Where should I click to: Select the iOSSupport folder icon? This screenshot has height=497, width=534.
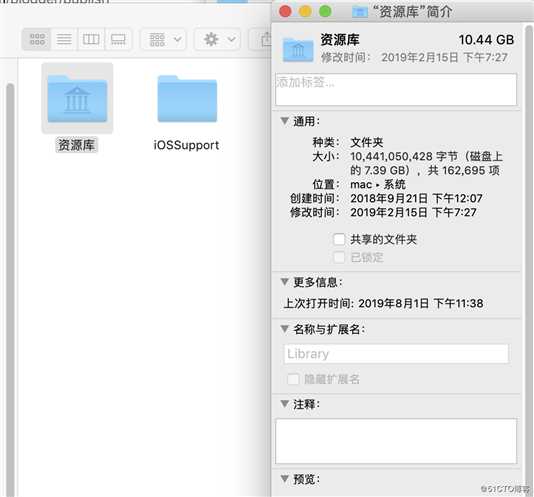[x=187, y=99]
